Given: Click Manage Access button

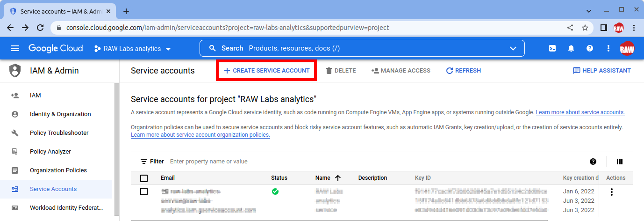Looking at the screenshot, I should point(401,71).
